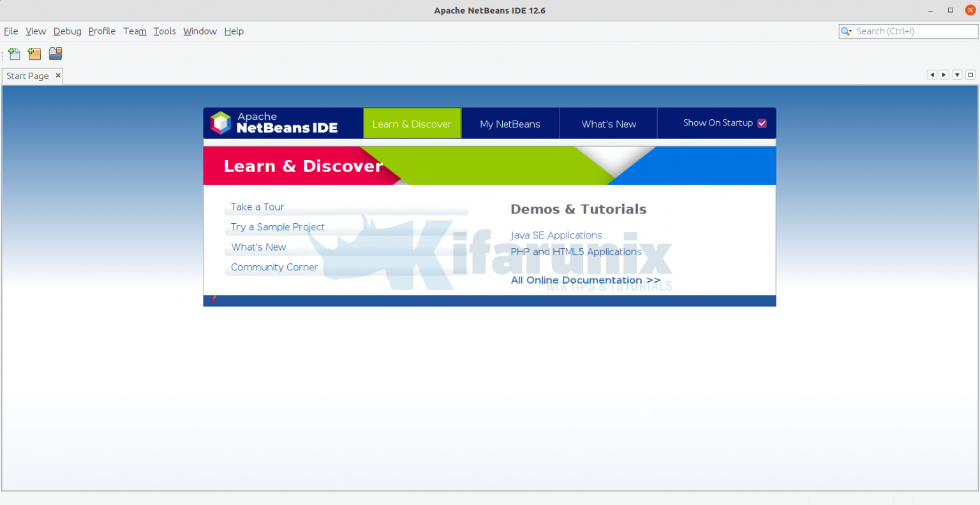Switch to the What's New tab

pos(609,124)
